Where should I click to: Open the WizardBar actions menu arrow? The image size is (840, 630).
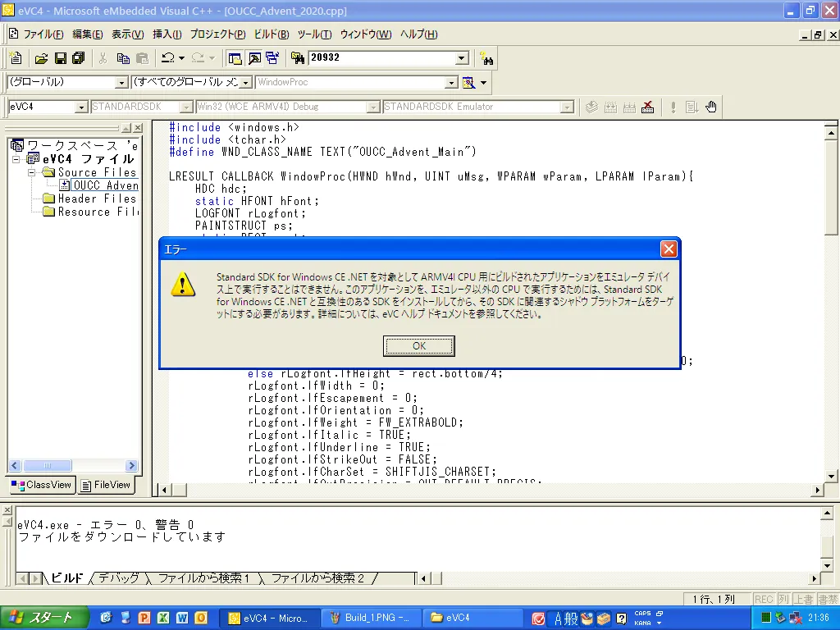click(x=483, y=83)
